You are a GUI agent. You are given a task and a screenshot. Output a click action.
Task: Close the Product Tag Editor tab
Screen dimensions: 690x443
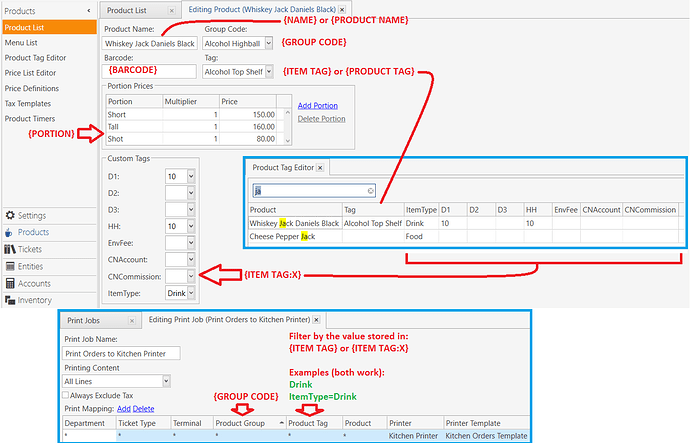[x=320, y=168]
